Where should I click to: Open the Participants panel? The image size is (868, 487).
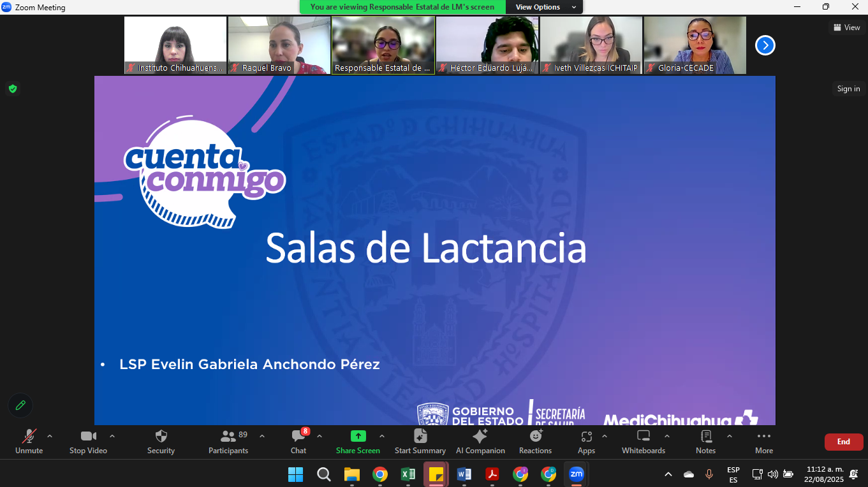[228, 441]
